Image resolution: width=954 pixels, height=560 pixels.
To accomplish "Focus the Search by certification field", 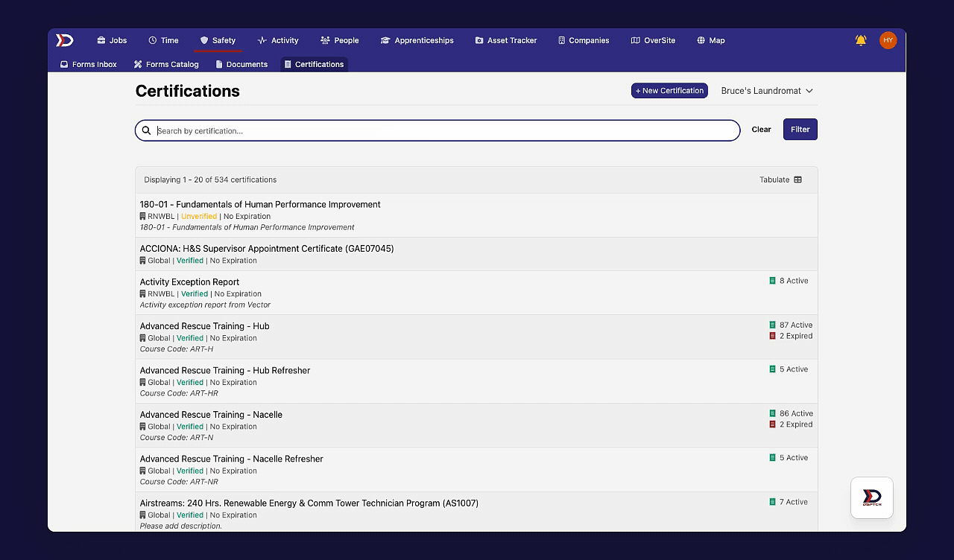I will tap(437, 130).
